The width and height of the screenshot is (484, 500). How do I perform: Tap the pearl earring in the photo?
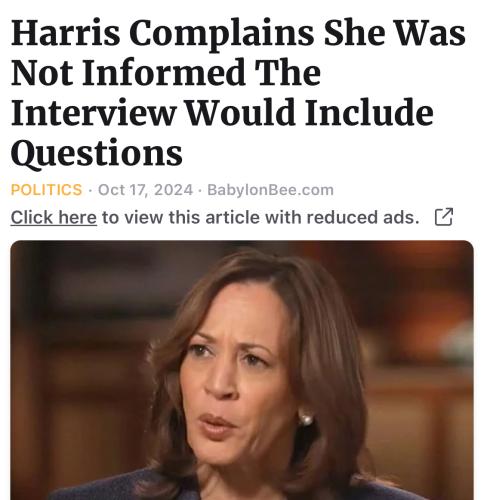click(305, 418)
